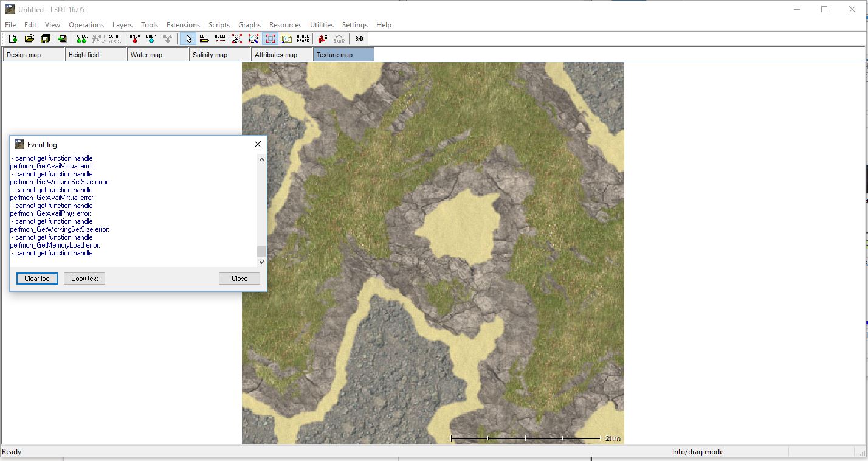
Task: Choose the zoom-to-area magnifier icon
Action: (253, 38)
